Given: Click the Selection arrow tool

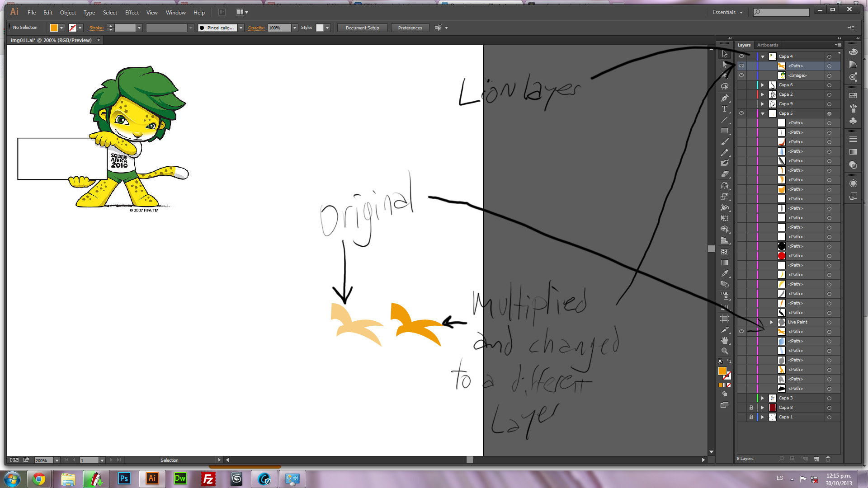Looking at the screenshot, I should [725, 54].
